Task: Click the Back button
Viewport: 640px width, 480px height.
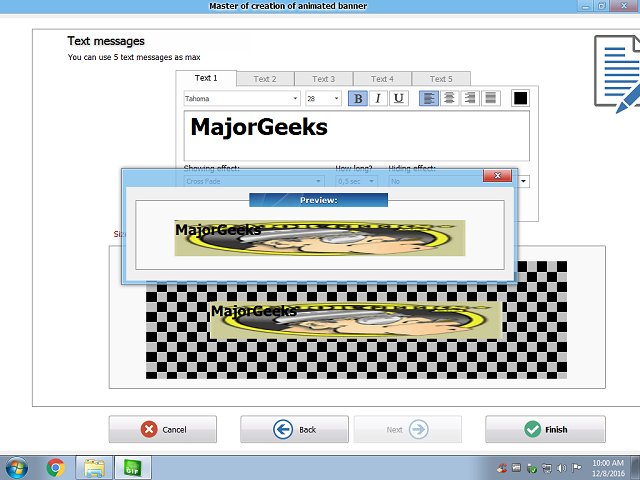Action: click(294, 429)
